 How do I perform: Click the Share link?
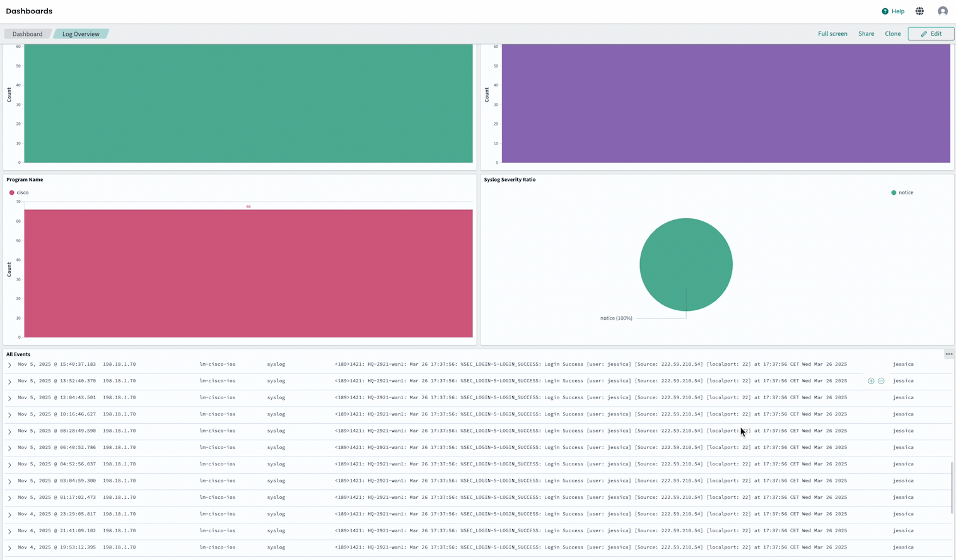coord(866,34)
